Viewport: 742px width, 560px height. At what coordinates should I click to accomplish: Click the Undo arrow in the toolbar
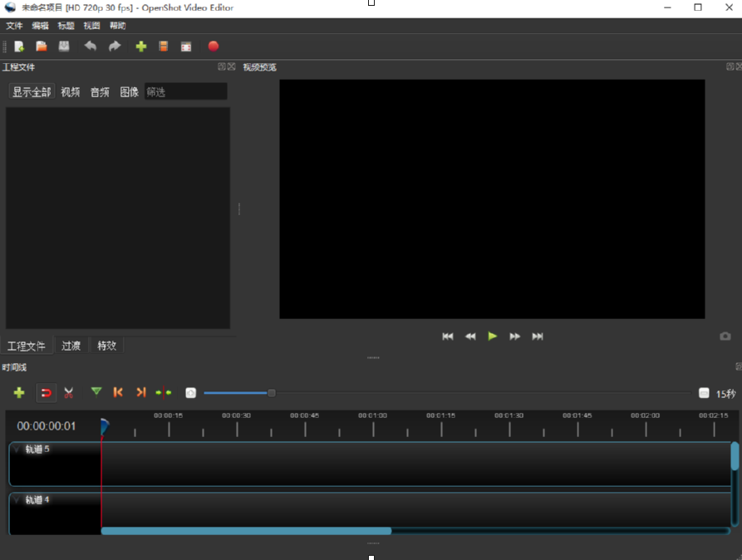[x=91, y=47]
